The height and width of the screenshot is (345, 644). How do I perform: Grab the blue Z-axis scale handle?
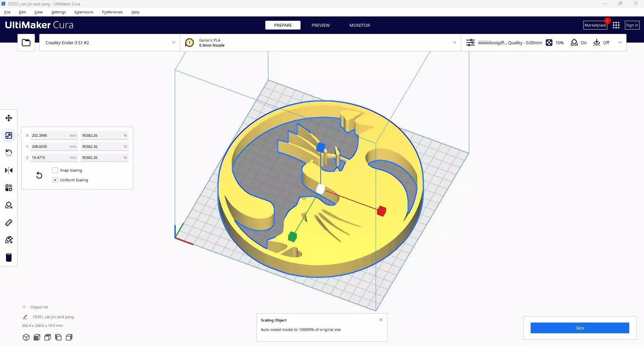point(321,148)
